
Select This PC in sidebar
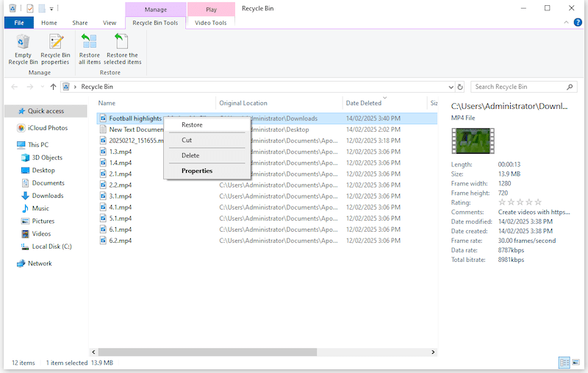[38, 145]
